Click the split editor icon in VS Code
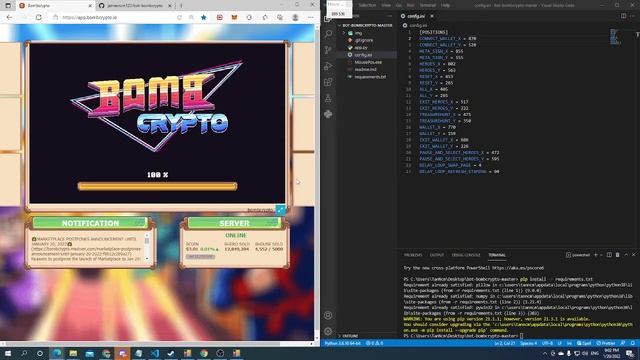 click(623, 16)
